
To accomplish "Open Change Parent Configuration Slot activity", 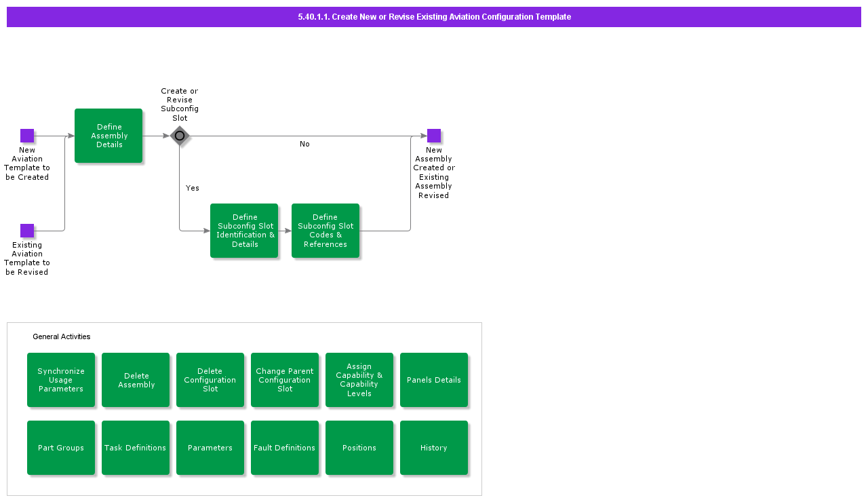I will pyautogui.click(x=285, y=380).
